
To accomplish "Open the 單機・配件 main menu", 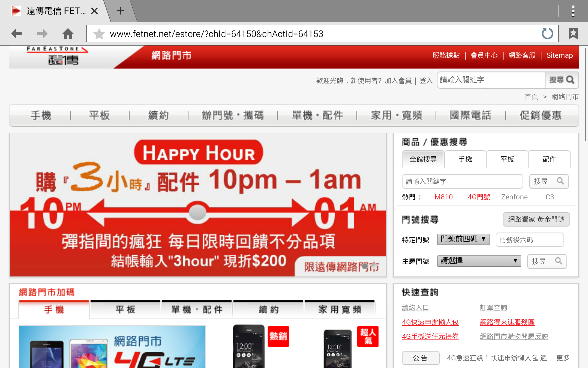I will point(317,115).
